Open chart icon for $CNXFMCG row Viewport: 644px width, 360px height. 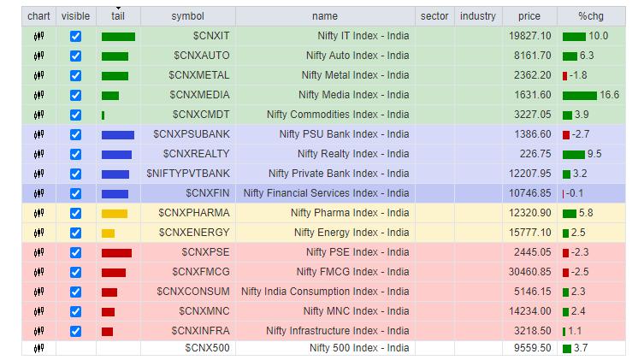point(38,272)
